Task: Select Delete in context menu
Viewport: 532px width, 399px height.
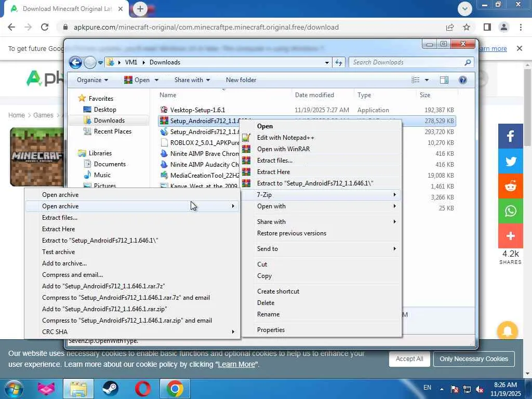Action: [x=321, y=303]
